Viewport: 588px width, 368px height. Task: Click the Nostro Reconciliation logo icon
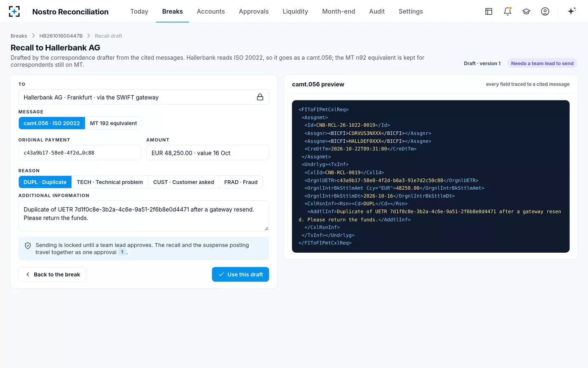coord(14,11)
